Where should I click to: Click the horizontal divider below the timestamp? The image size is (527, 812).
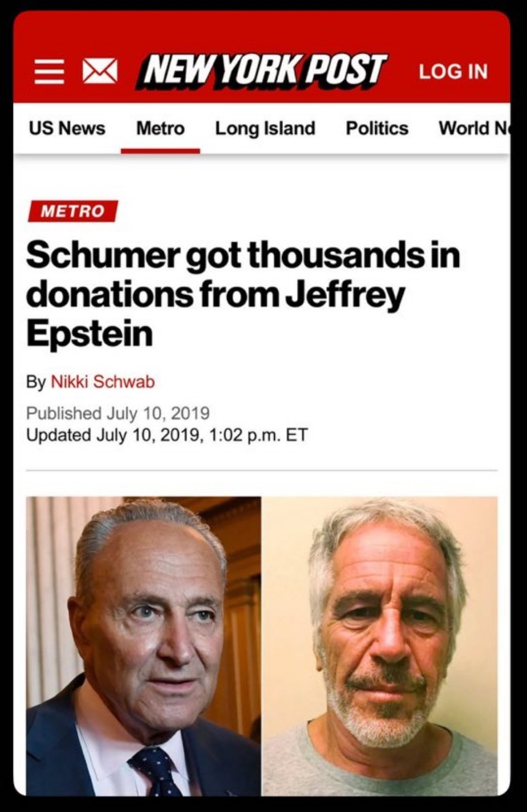[x=261, y=470]
